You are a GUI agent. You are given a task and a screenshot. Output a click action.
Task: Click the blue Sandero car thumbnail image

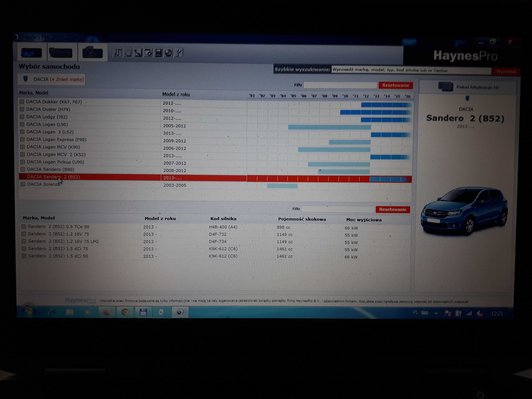coord(464,211)
